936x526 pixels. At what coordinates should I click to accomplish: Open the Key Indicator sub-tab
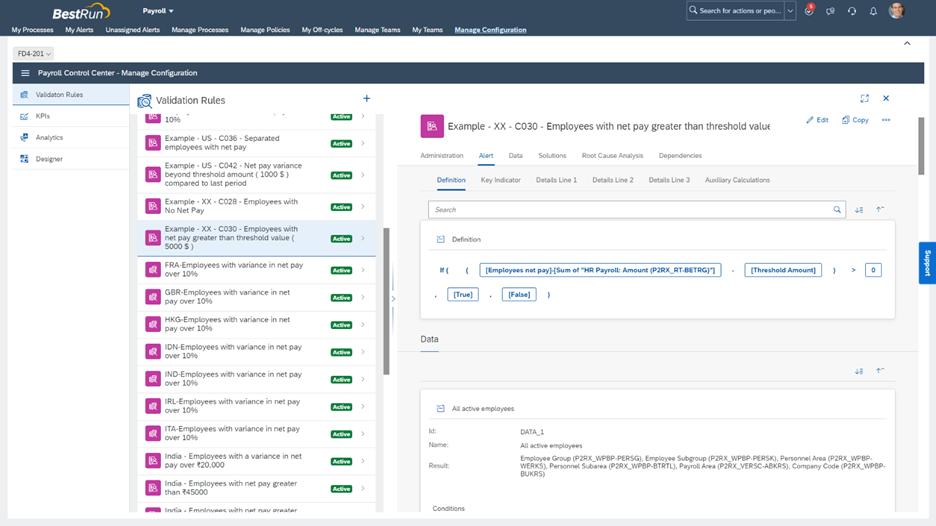tap(500, 180)
